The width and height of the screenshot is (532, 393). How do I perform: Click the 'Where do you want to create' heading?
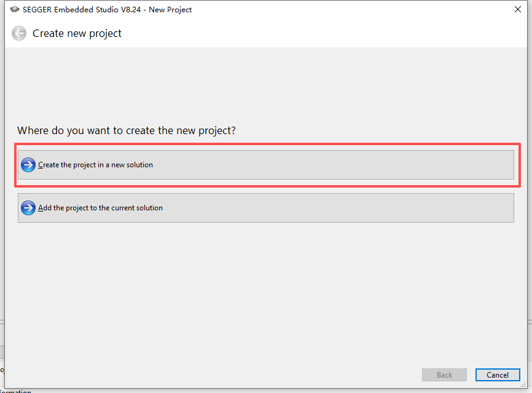pyautogui.click(x=127, y=130)
